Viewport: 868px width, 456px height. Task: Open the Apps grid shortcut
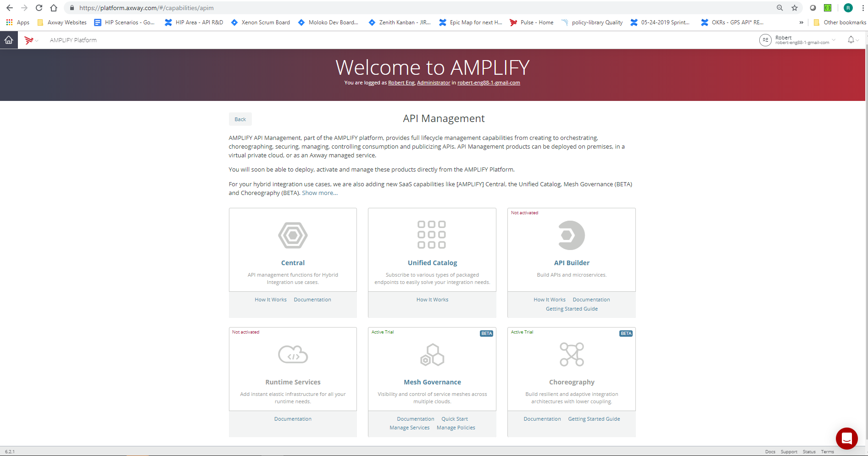pos(17,22)
